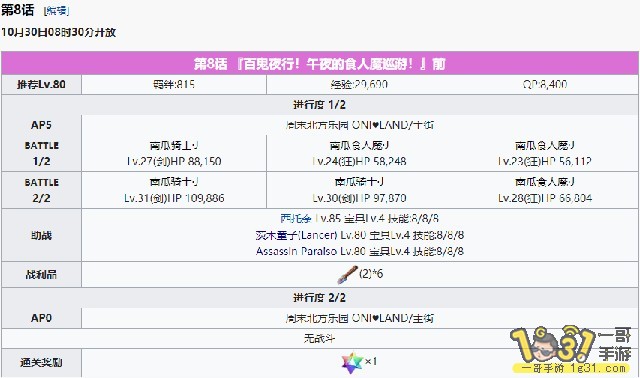Select the rainbow Saint Quartz icon before ×1
Image resolution: width=640 pixels, height=378 pixels.
coord(352,362)
